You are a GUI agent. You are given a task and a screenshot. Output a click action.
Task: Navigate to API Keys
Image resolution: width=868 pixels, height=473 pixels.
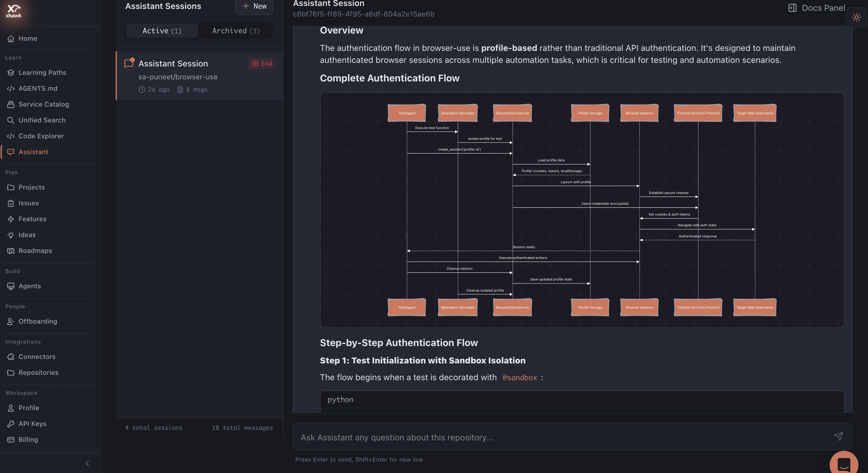32,424
